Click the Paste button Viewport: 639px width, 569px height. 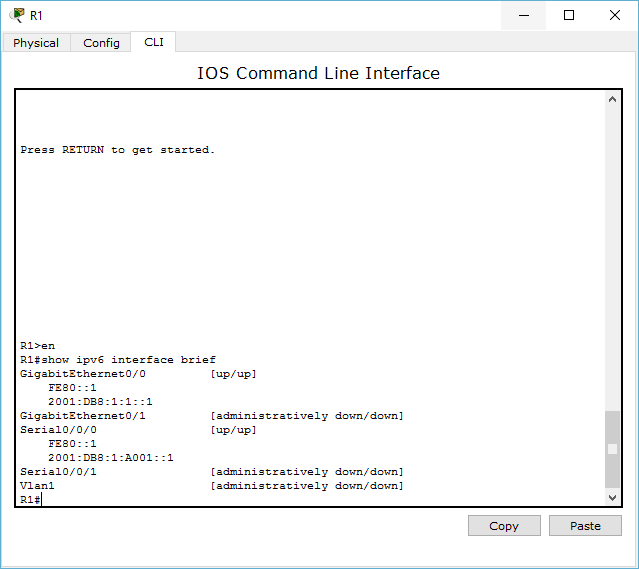point(585,526)
